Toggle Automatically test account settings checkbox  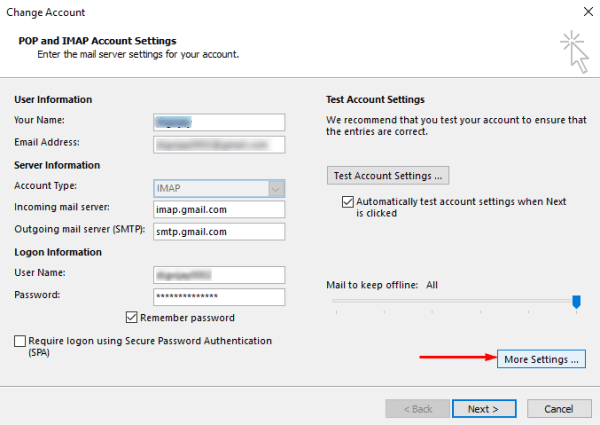click(x=347, y=202)
